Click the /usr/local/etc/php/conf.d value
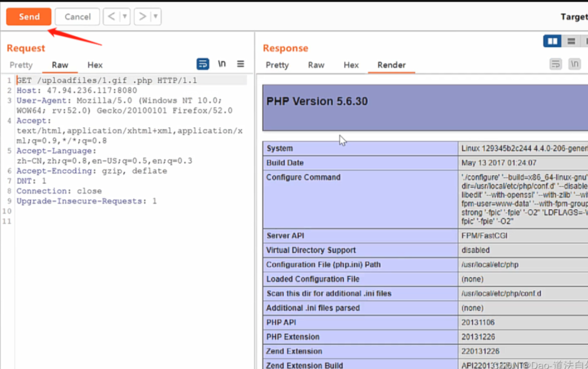Viewport: 588px width, 369px height. 501,294
